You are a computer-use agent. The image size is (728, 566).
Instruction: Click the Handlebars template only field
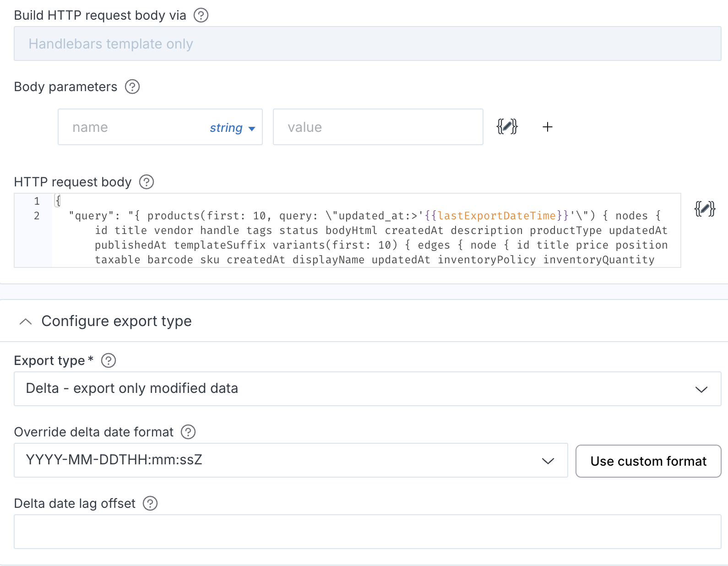coord(368,44)
